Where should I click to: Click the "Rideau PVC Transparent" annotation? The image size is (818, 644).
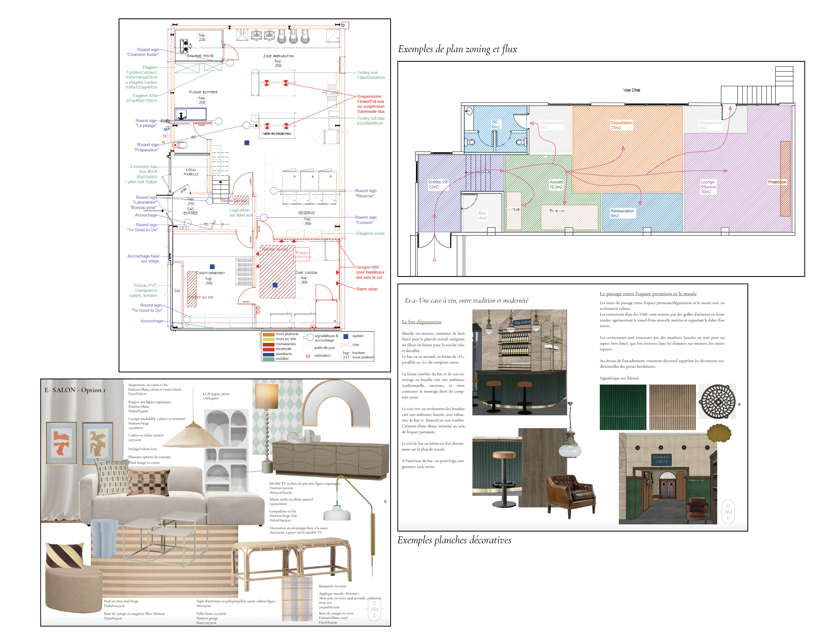point(146,288)
